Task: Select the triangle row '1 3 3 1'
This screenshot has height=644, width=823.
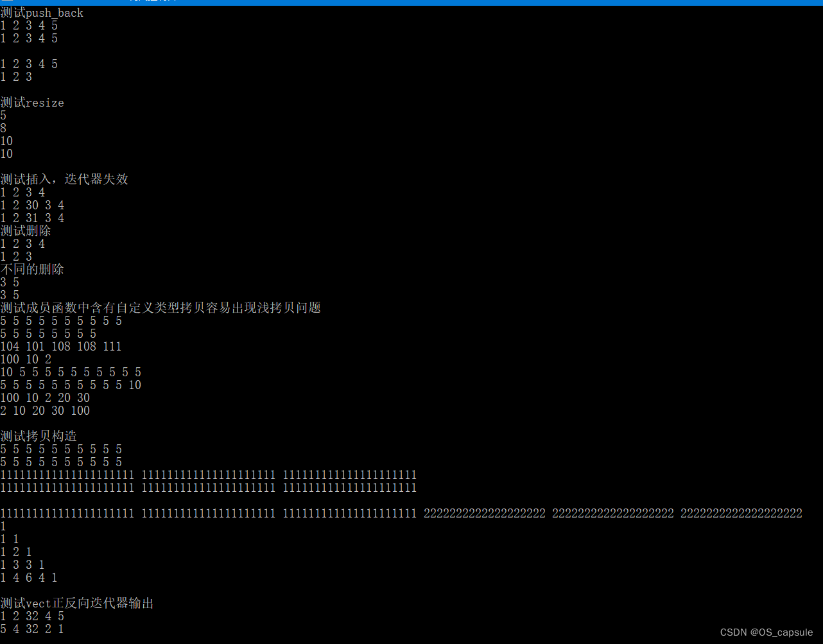Action: pyautogui.click(x=22, y=565)
